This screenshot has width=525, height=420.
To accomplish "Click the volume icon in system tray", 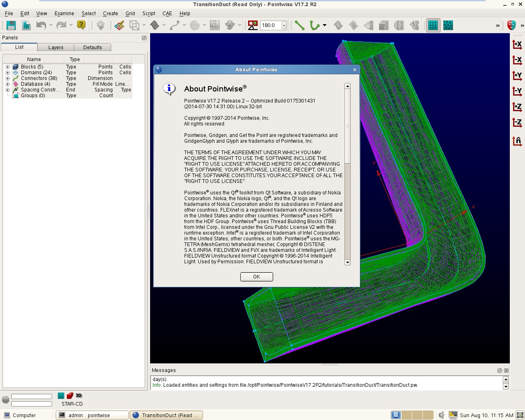I will [441, 415].
